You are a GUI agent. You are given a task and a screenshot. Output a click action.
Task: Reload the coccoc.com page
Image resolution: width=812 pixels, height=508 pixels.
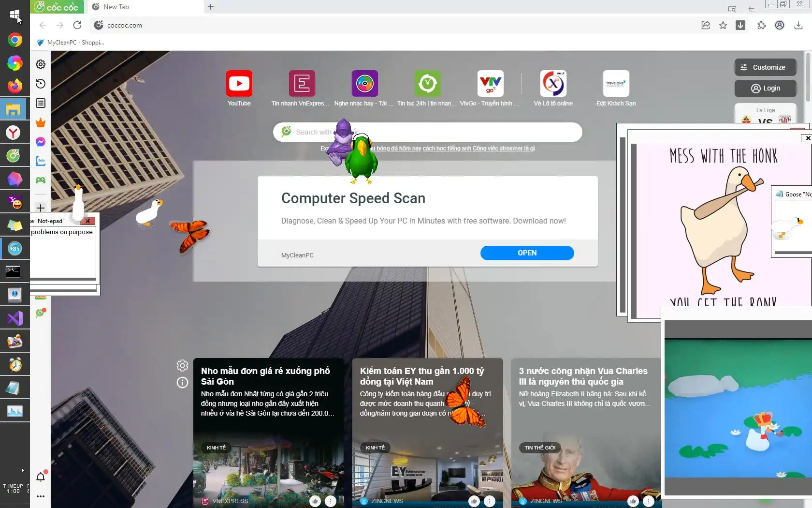77,25
